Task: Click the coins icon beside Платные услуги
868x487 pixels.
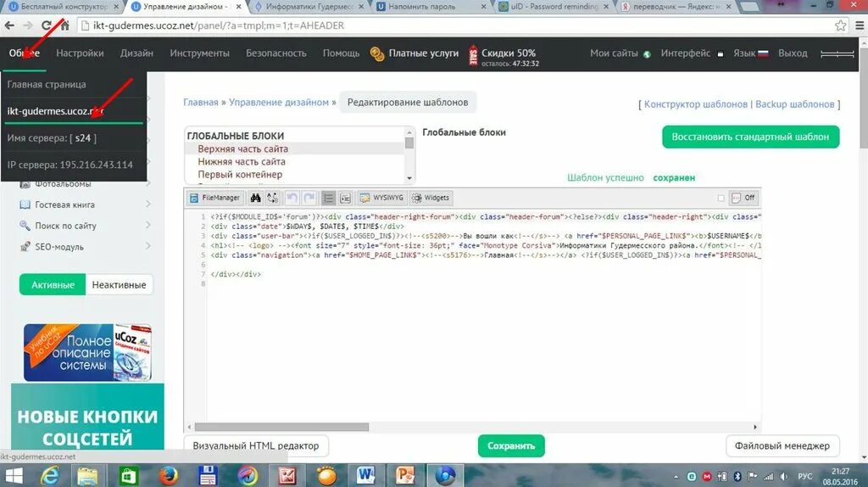Action: pos(377,53)
